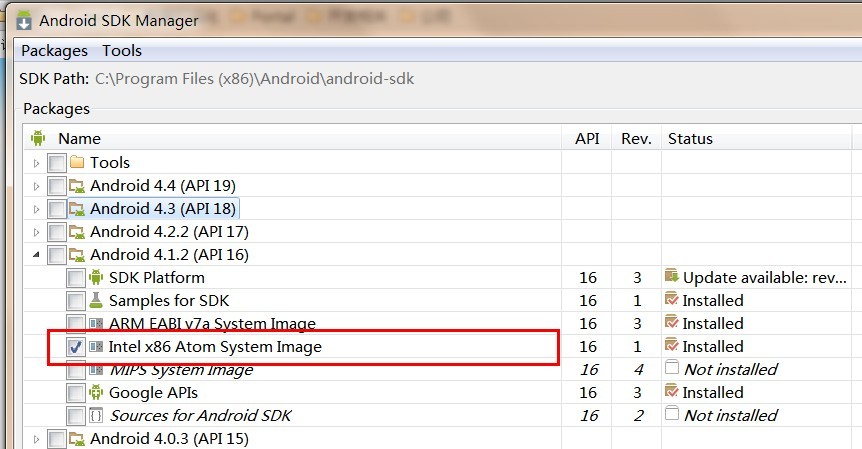Select the Google APIs row label
Screen dimensions: 862x449
pyautogui.click(x=153, y=393)
